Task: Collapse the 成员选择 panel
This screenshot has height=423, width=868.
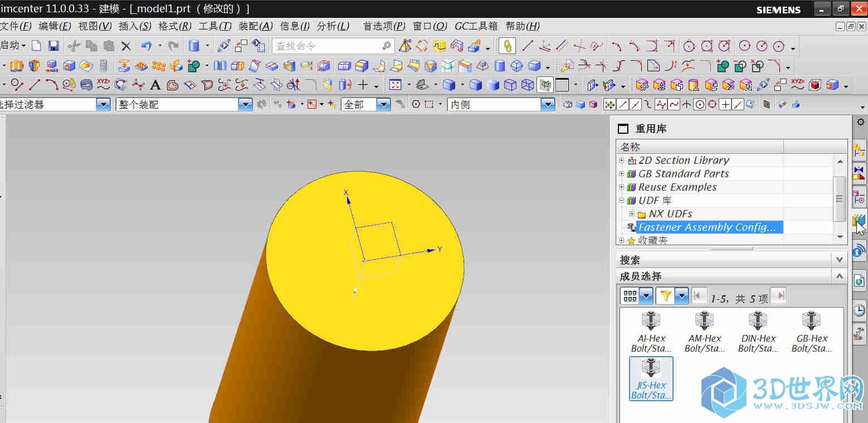Action: pos(840,276)
